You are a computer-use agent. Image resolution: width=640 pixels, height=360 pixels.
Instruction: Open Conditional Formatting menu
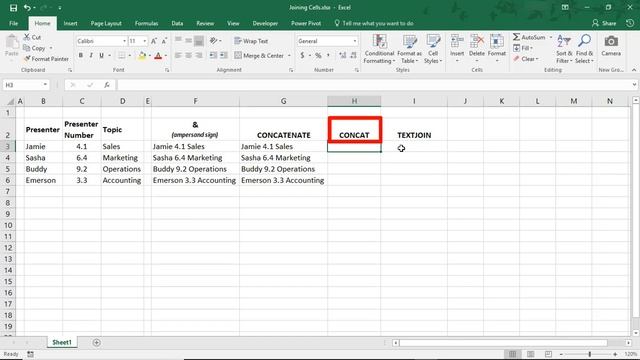379,49
